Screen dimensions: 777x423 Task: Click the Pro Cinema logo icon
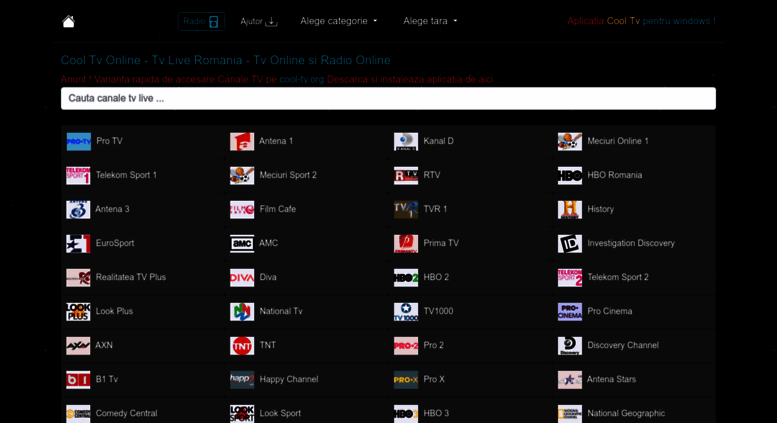[x=570, y=312]
